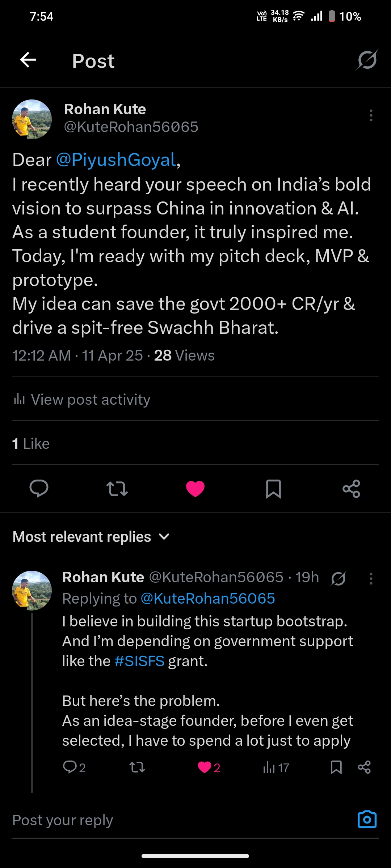Bookmark the main post
Screen dimensions: 391x868
pyautogui.click(x=273, y=489)
